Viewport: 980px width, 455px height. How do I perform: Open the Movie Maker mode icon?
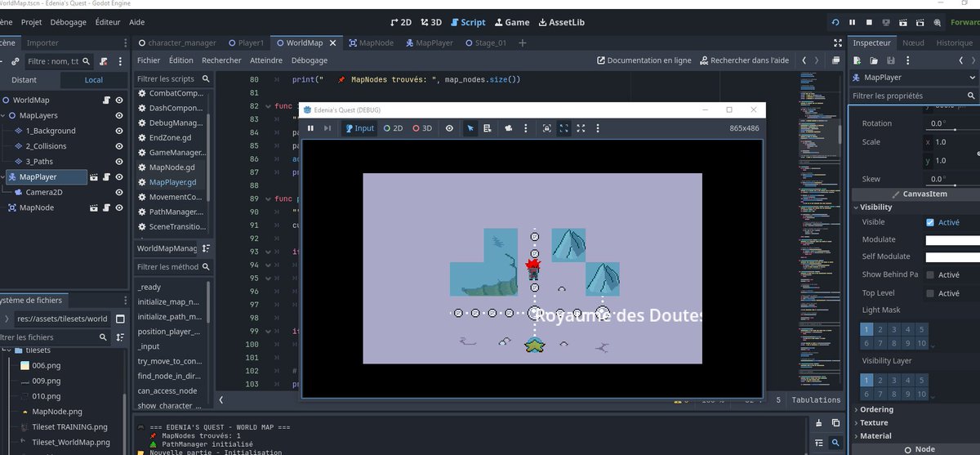936,22
